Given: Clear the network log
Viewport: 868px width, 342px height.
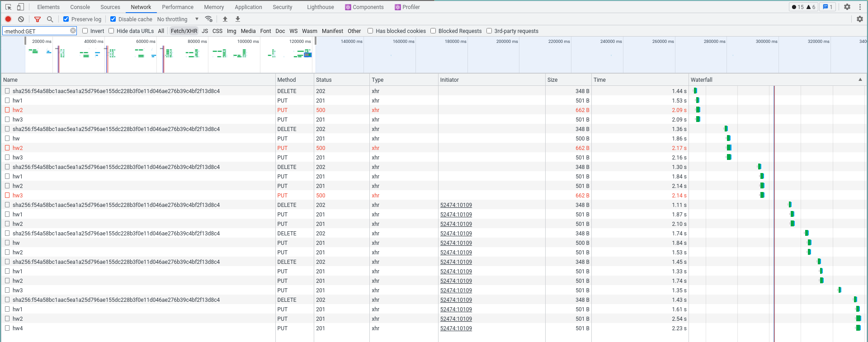Looking at the screenshot, I should pos(21,19).
